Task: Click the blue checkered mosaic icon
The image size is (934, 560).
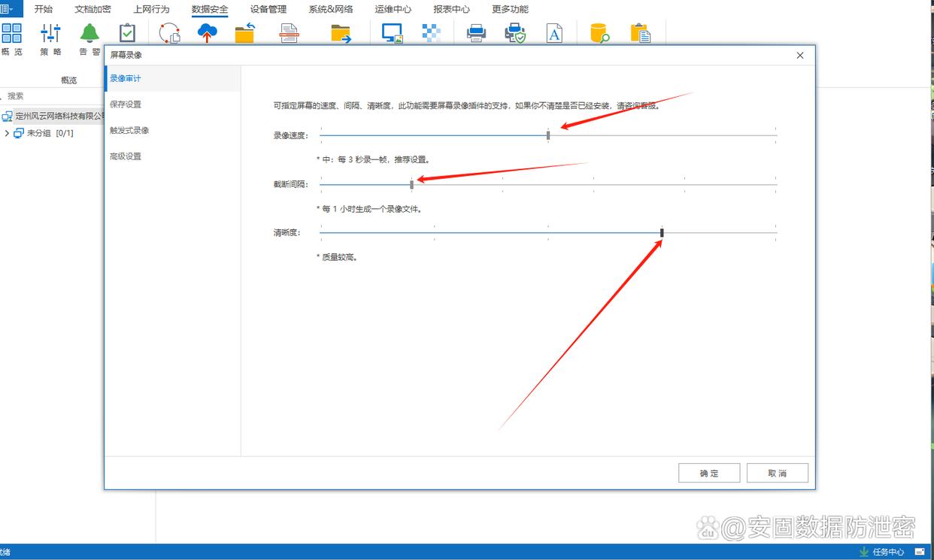Action: [x=431, y=33]
